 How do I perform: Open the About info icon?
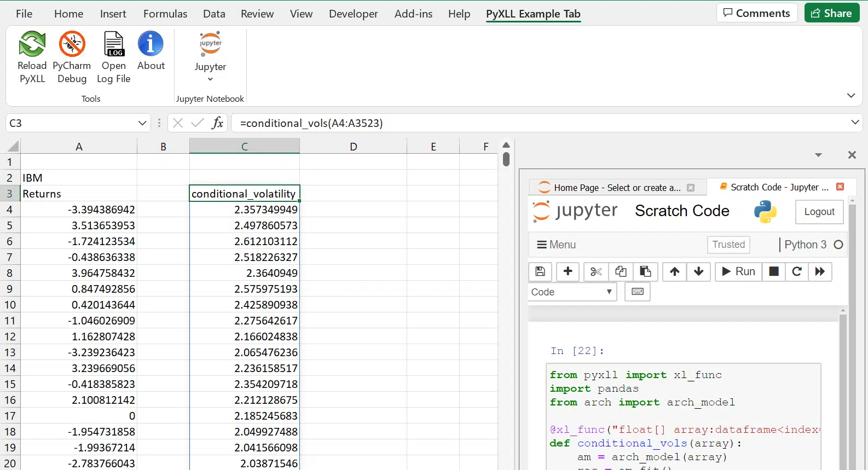click(x=151, y=44)
